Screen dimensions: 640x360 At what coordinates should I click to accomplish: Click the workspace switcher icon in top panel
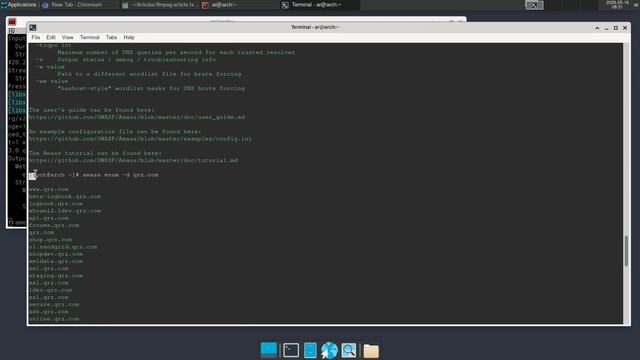point(534,5)
